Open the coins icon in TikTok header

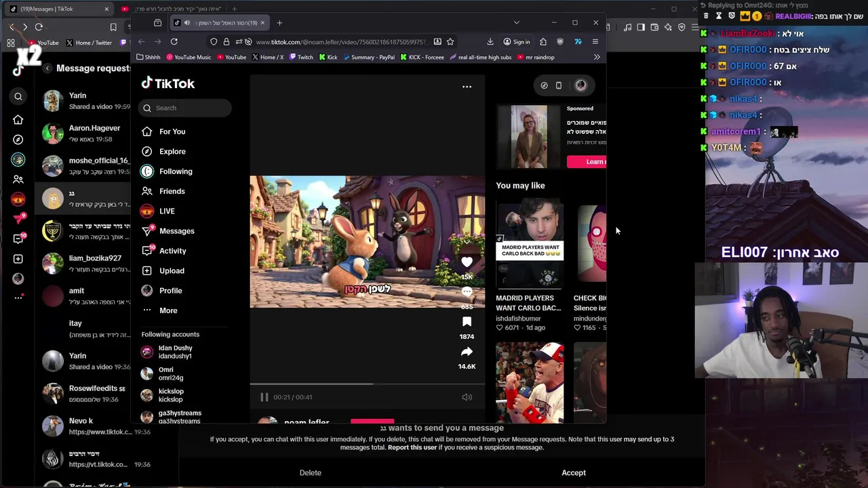click(544, 85)
